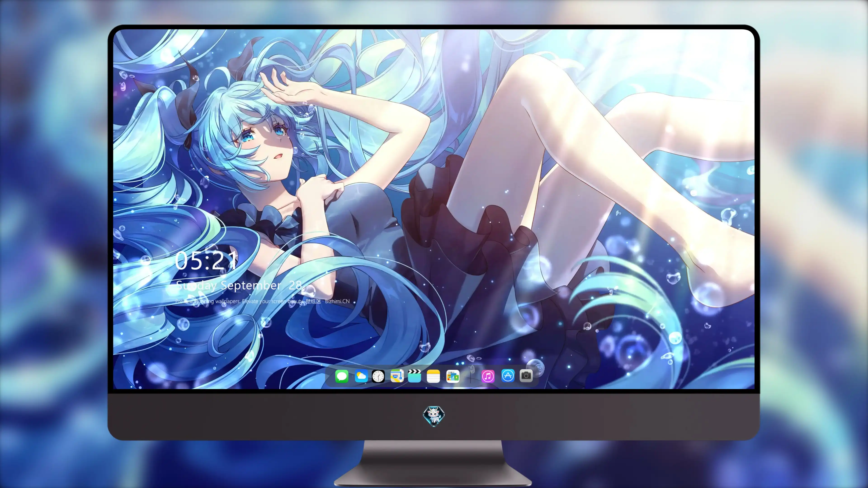Open the Camera app in the dock

526,375
